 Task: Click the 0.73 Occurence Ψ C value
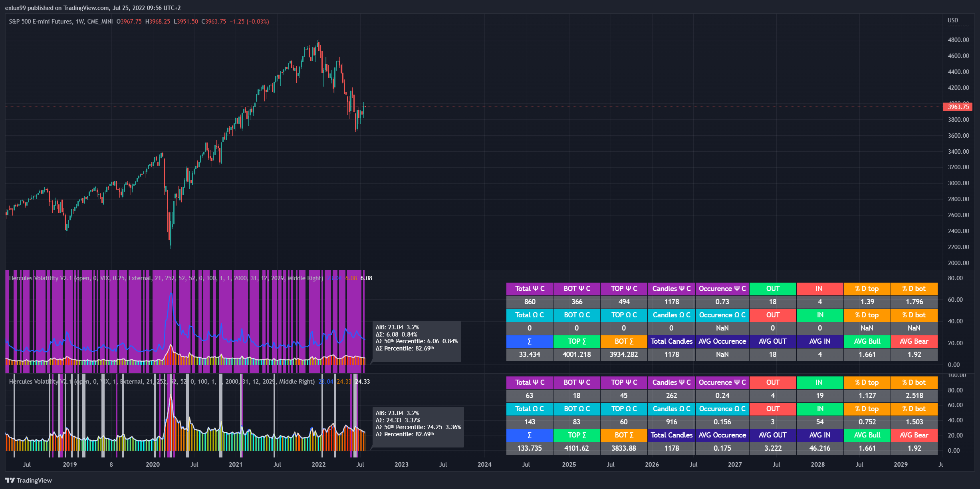coord(722,302)
